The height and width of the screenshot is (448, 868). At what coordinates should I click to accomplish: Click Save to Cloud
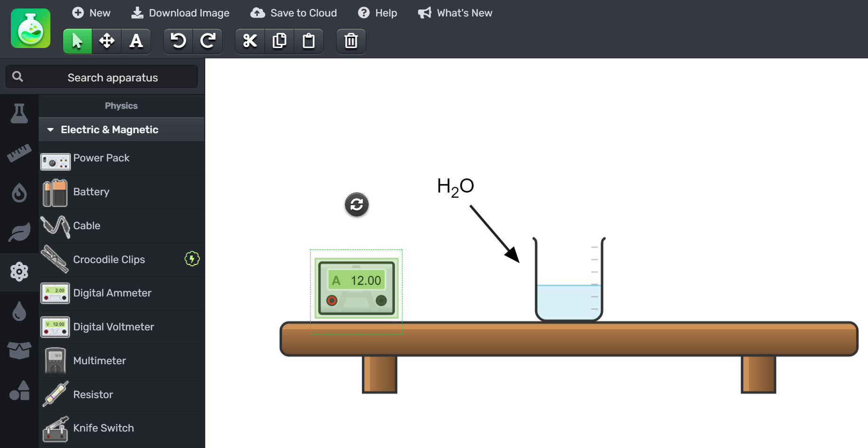click(x=294, y=13)
